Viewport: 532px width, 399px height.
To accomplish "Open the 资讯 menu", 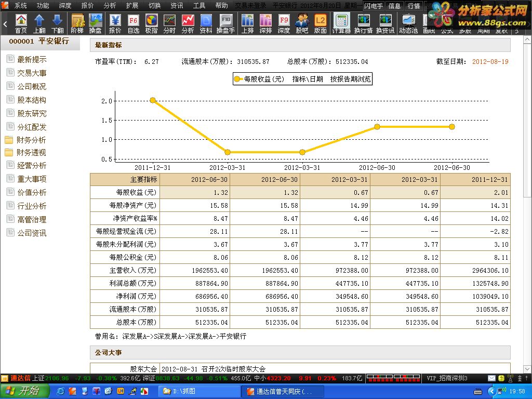I will point(177,5).
